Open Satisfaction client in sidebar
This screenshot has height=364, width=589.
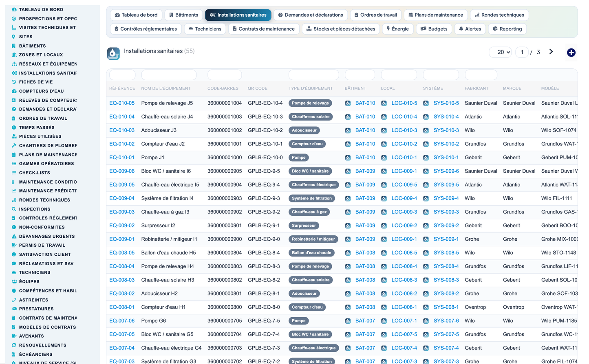(45, 254)
